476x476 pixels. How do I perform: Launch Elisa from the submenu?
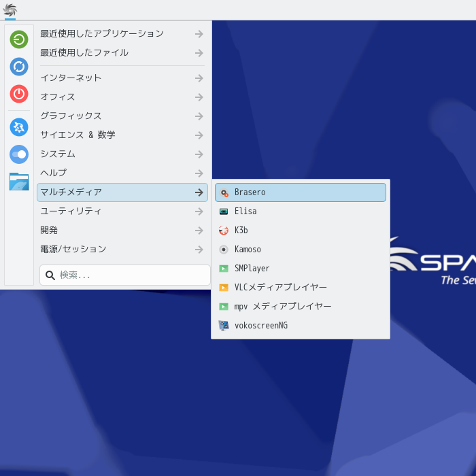click(301, 211)
